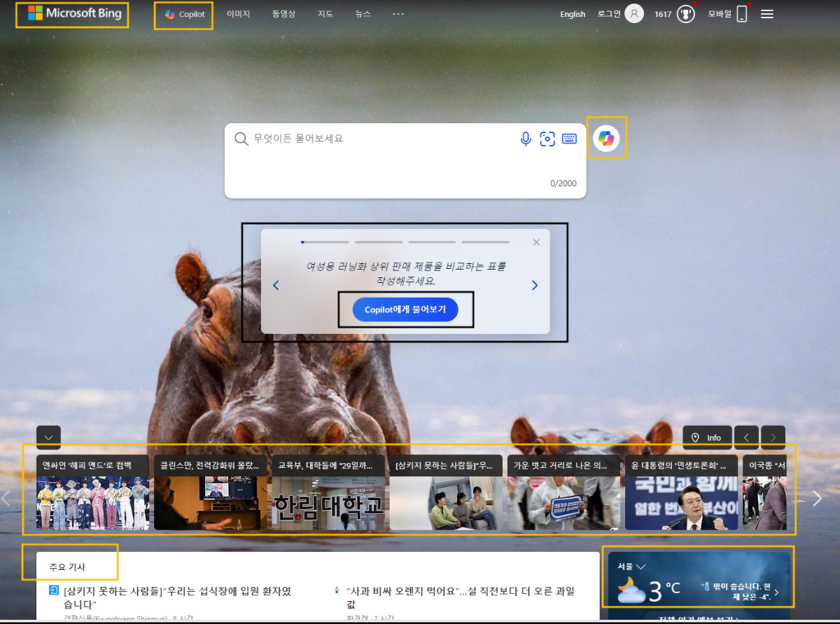
Task: Select the first suggestion progress segment
Action: coord(325,242)
